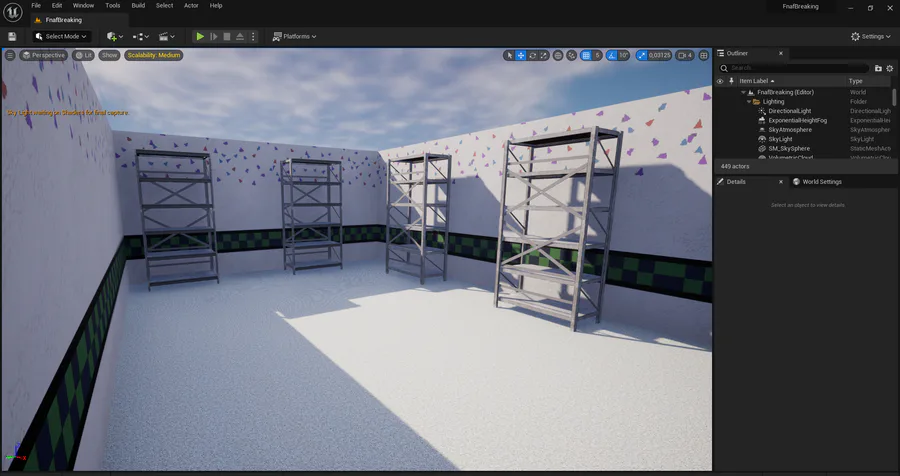Open the grid snap size value 5
The height and width of the screenshot is (476, 900).
[598, 55]
